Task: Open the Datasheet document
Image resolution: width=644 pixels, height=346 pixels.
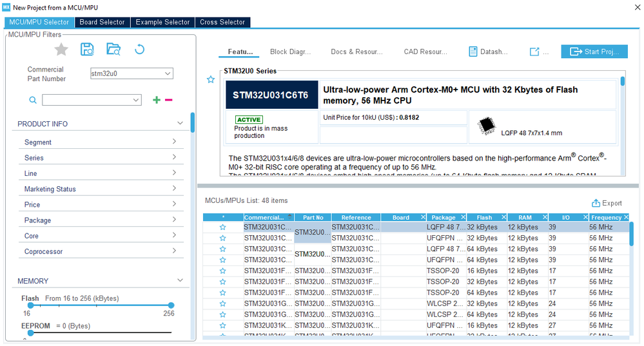Action: pos(488,52)
